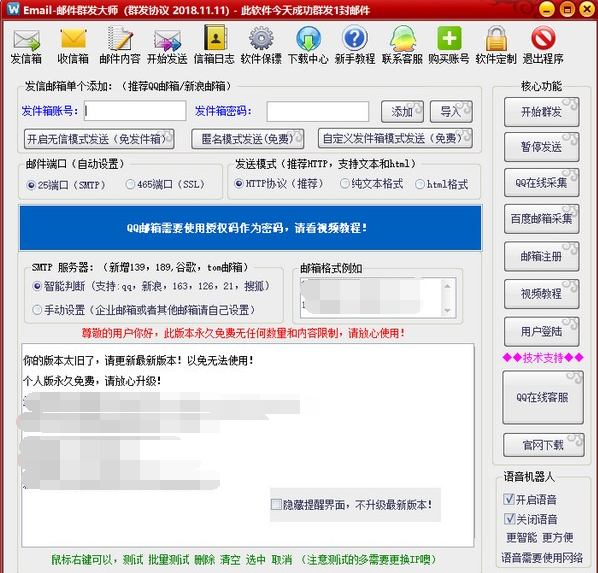Image resolution: width=598 pixels, height=573 pixels.
Task: Open 百度邮箱采集 button
Action: coord(542,219)
